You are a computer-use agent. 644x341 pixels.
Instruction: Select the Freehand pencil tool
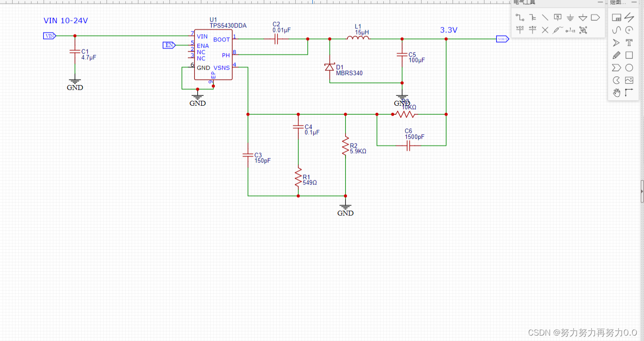click(x=617, y=55)
